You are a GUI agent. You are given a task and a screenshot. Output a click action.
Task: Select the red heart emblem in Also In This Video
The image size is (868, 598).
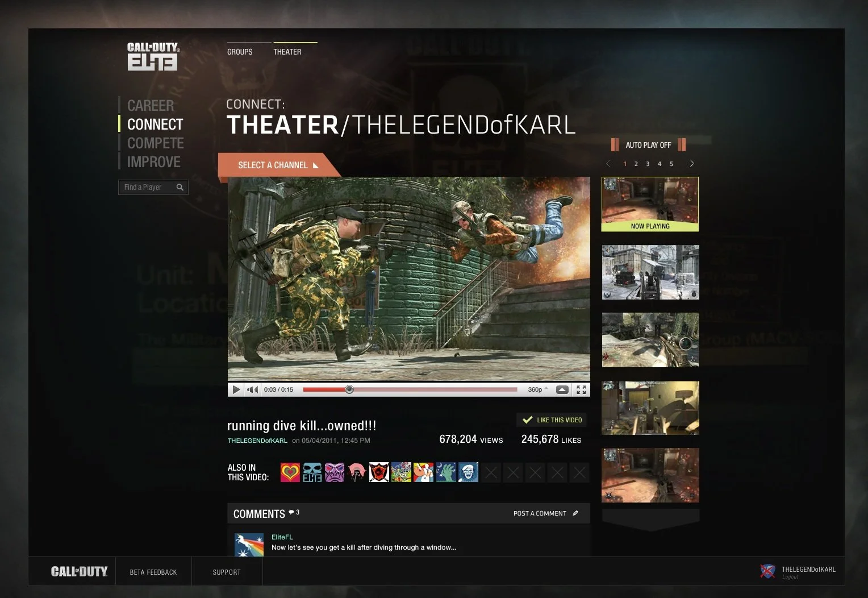[x=290, y=472]
